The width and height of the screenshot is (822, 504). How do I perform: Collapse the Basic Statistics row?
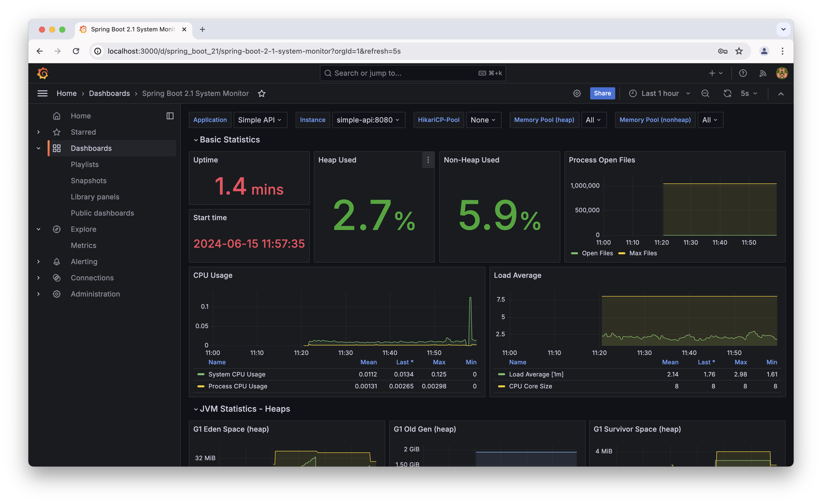click(196, 140)
